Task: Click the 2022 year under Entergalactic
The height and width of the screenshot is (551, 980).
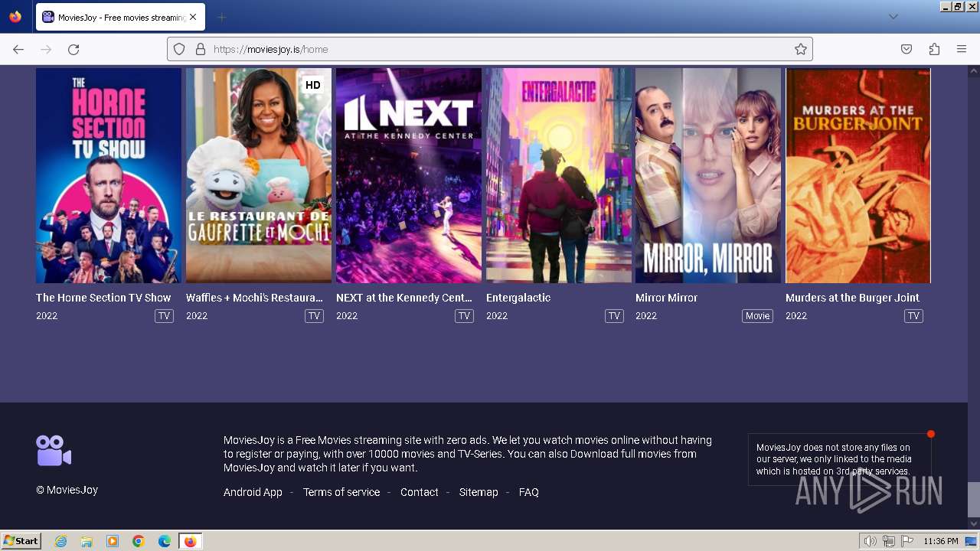Action: pyautogui.click(x=497, y=315)
